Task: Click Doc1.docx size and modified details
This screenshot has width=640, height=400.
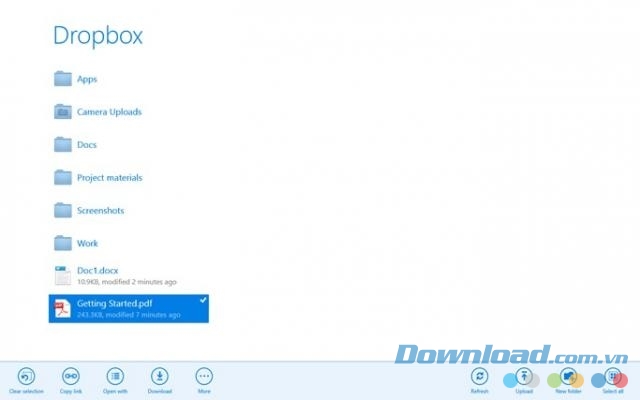Action: tap(127, 282)
